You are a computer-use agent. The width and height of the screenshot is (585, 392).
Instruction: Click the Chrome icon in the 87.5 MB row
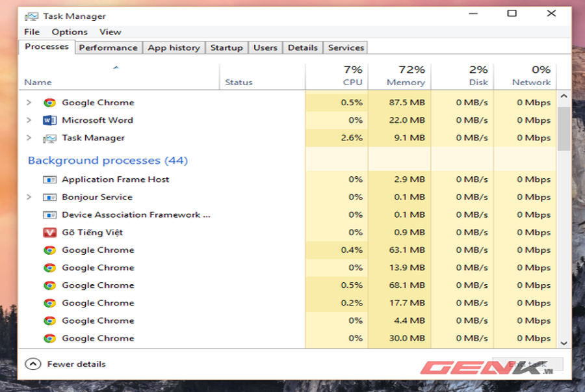49,103
